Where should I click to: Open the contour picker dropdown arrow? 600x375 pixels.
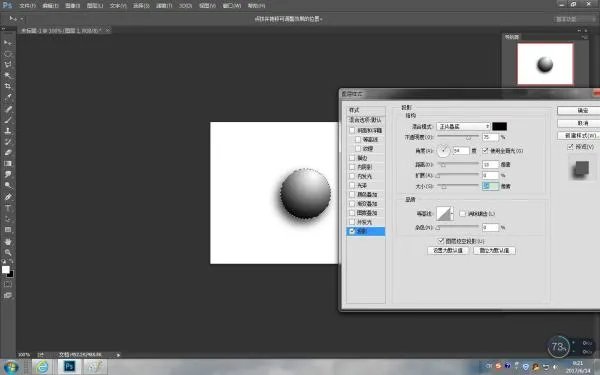pos(452,214)
